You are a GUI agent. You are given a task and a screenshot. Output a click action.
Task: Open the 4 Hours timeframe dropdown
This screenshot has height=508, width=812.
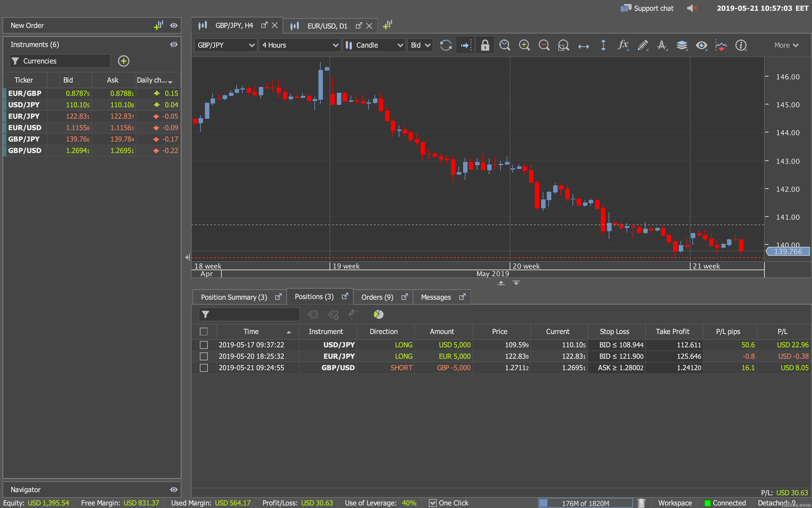pos(300,45)
